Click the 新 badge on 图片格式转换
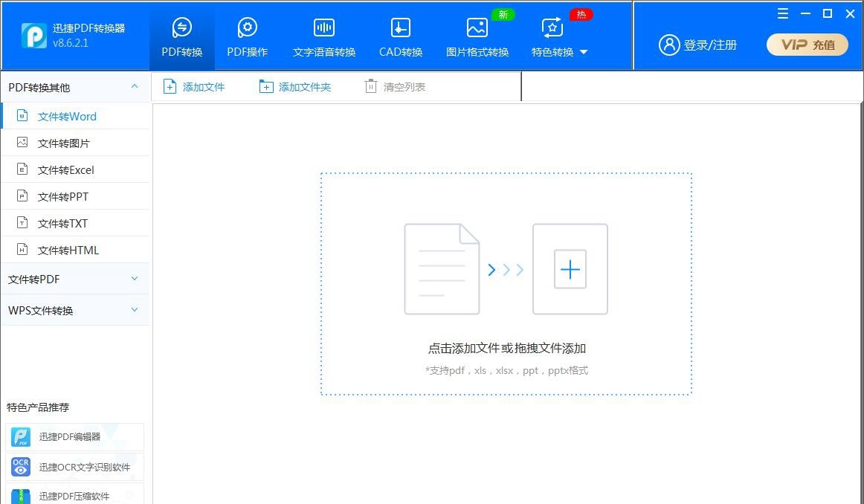The height and width of the screenshot is (504, 864). tap(503, 15)
